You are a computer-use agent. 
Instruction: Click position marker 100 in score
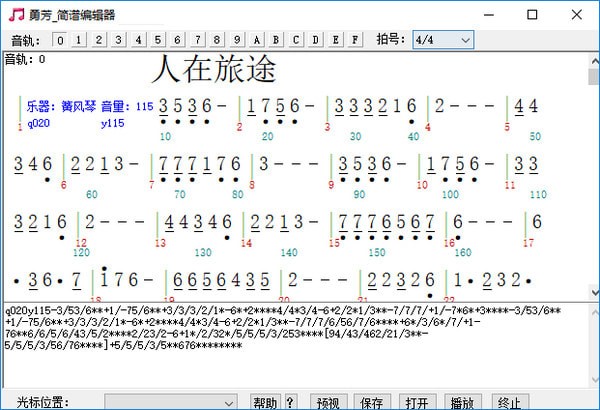[x=450, y=194]
